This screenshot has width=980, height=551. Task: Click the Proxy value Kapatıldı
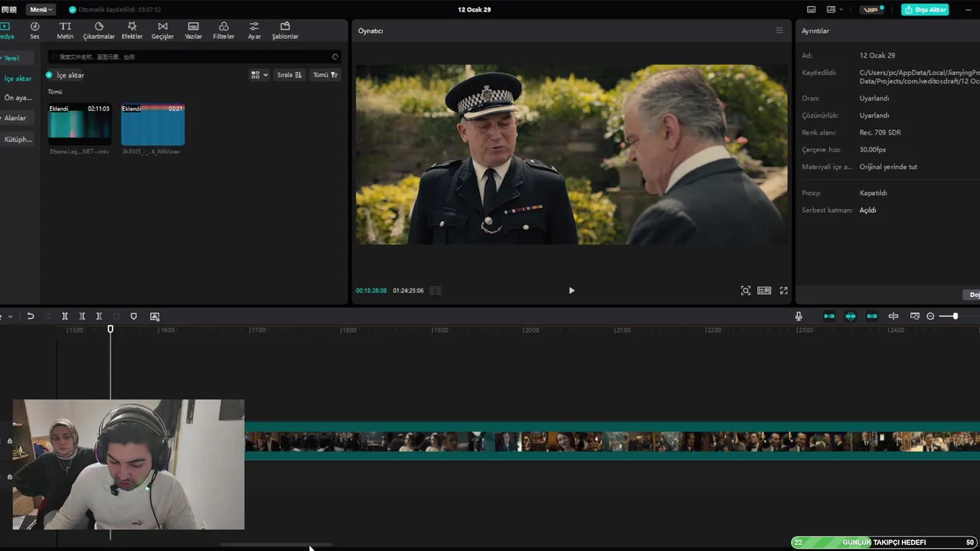pos(873,193)
